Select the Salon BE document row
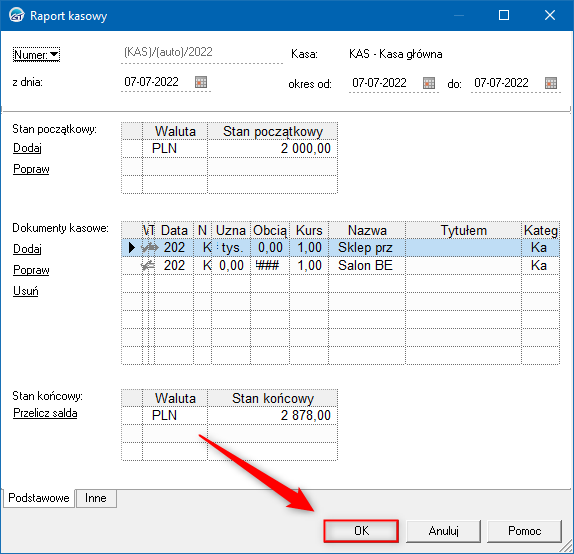 coord(340,265)
